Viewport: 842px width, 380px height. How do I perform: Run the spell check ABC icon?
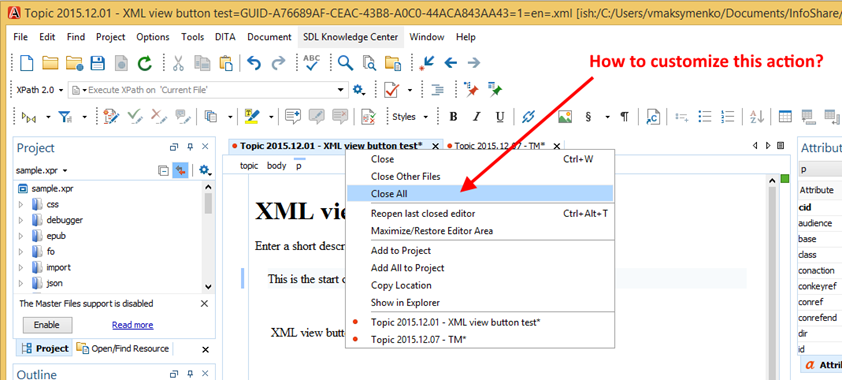pyautogui.click(x=311, y=63)
